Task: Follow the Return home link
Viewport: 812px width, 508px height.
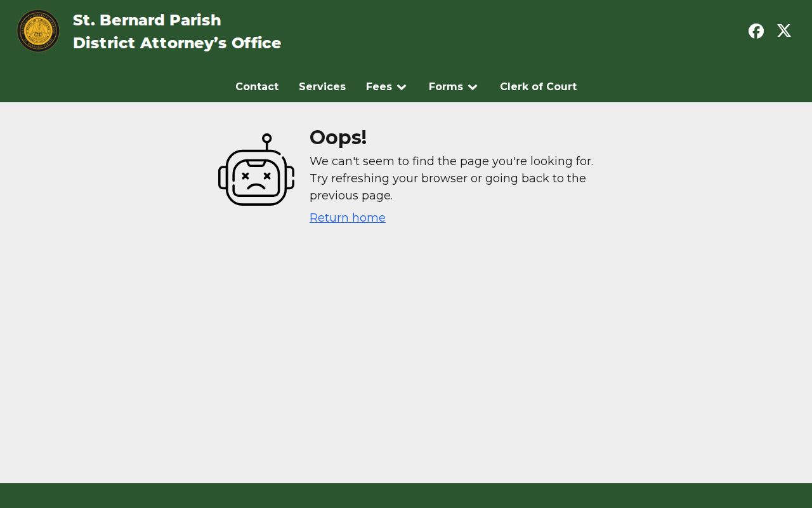Action: [x=348, y=218]
